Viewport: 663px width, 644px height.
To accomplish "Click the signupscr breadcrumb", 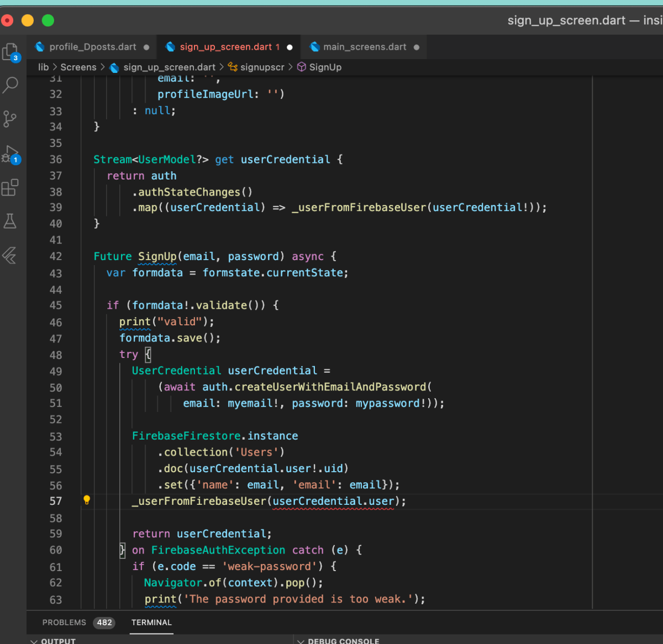I will click(262, 67).
